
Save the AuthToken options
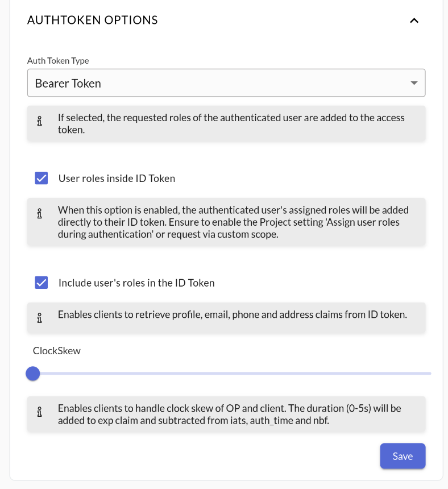pyautogui.click(x=403, y=456)
